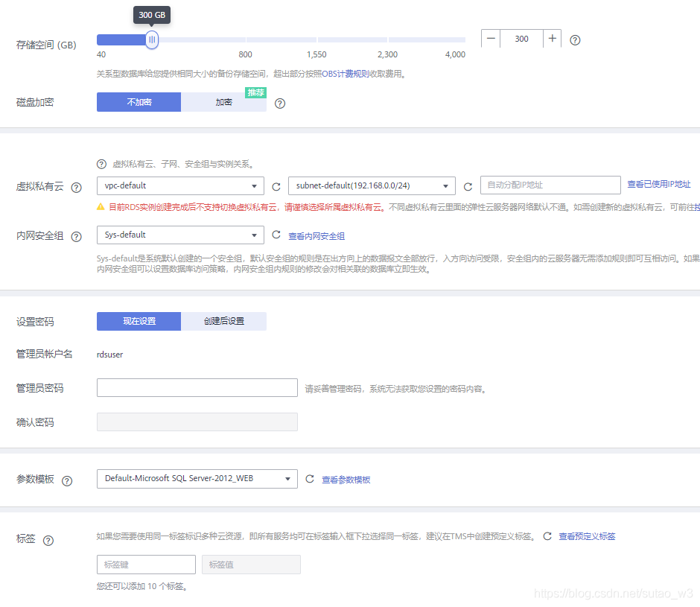Click the 1,550 label on storage slider
Viewport: 700px width, 607px height.
tap(316, 54)
